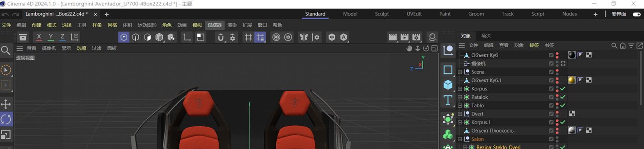The height and width of the screenshot is (149, 644).
Task: Toggle the 新界面 switch
Action: tap(637, 14)
